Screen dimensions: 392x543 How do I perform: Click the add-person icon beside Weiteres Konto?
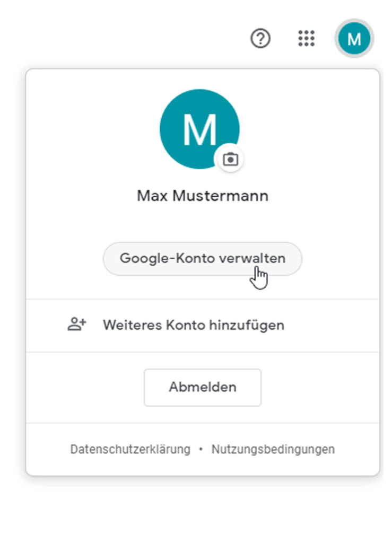77,325
